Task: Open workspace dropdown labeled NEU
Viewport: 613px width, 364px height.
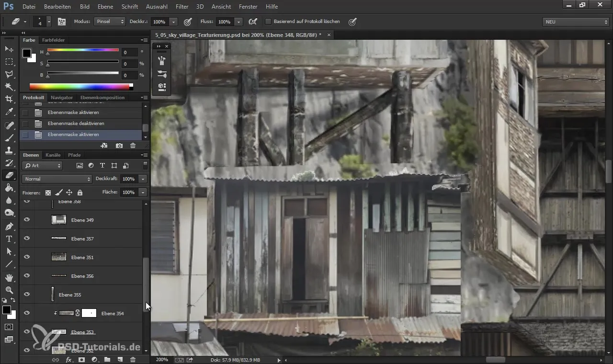Action: pos(576,22)
